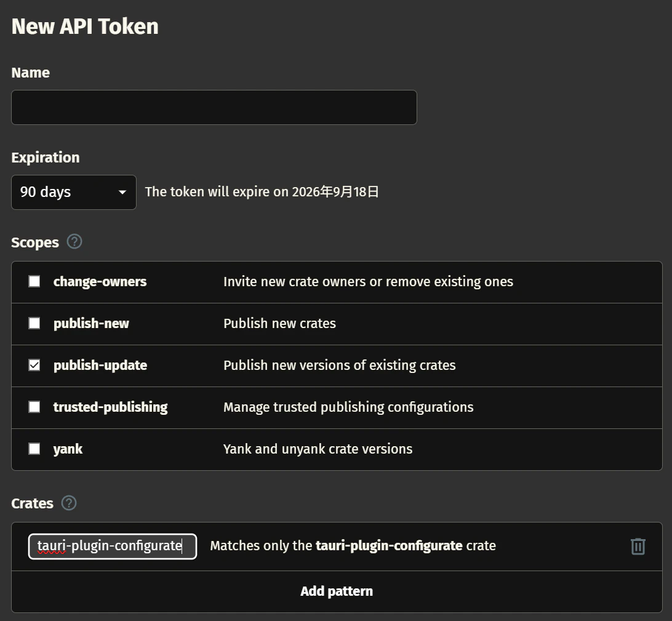Click the yank scope label
This screenshot has height=621, width=672.
68,449
